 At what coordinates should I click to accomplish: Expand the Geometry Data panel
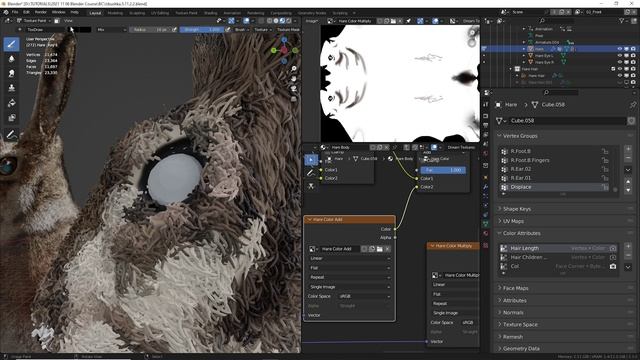pyautogui.click(x=520, y=349)
